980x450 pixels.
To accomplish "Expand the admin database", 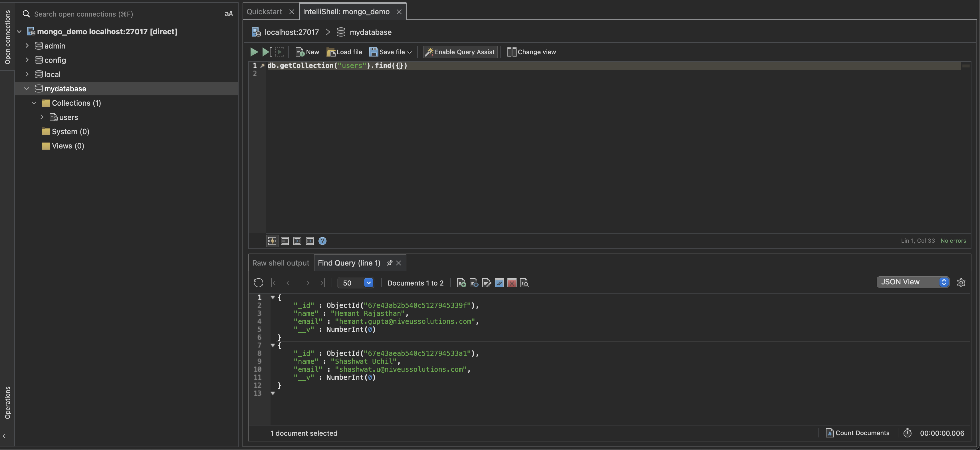I will [27, 46].
